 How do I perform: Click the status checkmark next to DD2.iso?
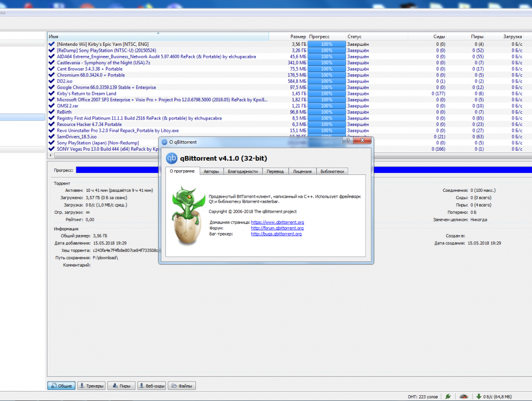pos(52,81)
